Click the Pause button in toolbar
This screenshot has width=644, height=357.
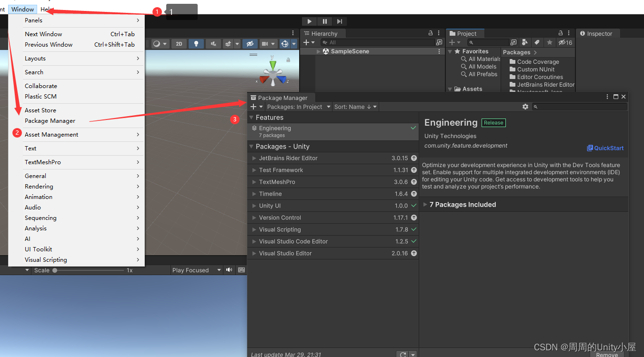[324, 21]
